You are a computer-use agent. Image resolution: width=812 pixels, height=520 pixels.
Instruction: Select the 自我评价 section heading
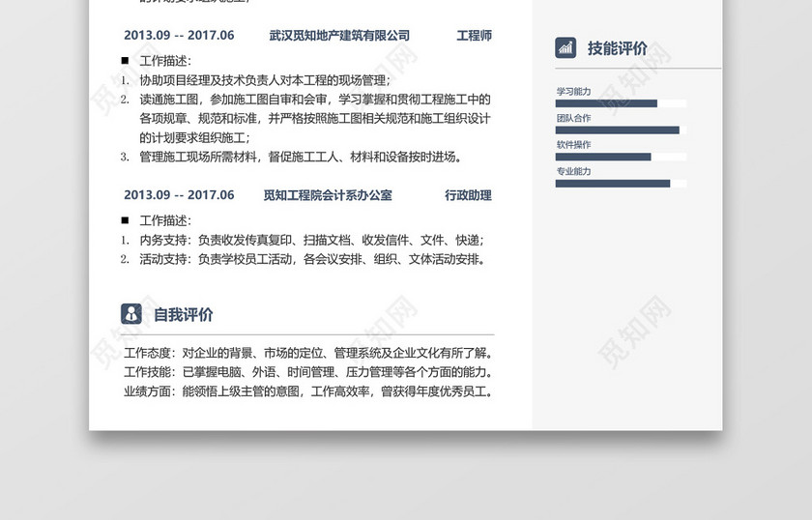click(x=184, y=314)
